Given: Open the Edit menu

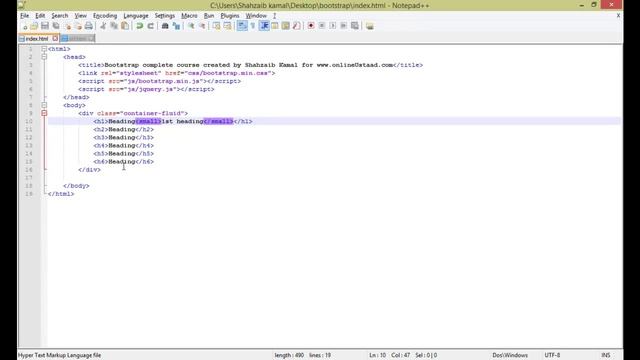Looking at the screenshot, I should point(40,16).
